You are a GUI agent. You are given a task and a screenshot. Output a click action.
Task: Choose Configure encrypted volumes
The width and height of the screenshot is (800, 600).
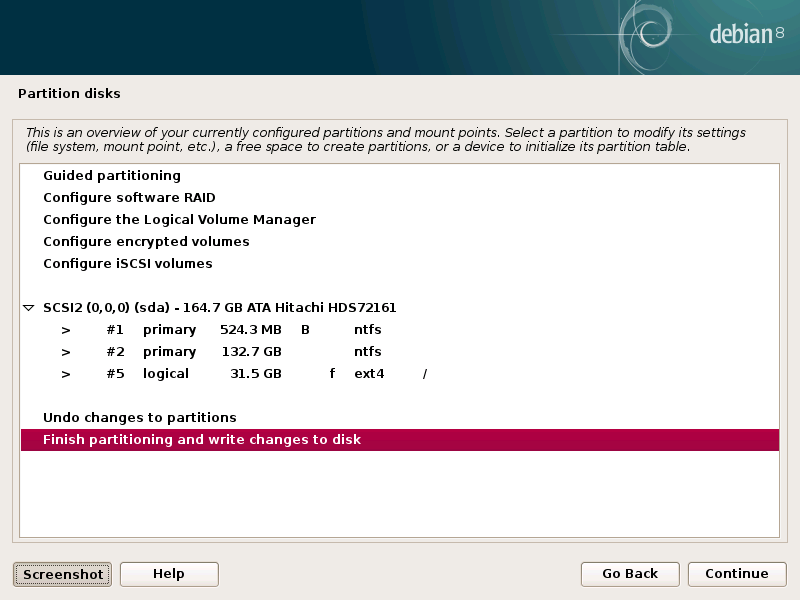(146, 242)
